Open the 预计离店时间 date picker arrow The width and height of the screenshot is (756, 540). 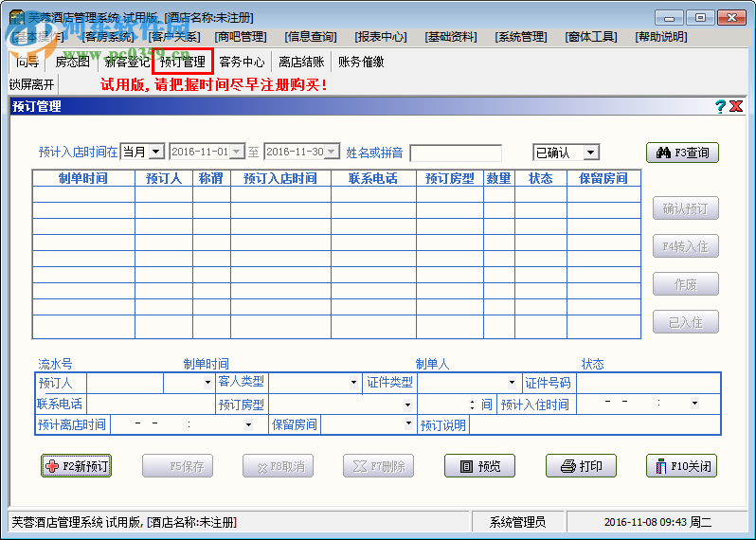click(249, 424)
